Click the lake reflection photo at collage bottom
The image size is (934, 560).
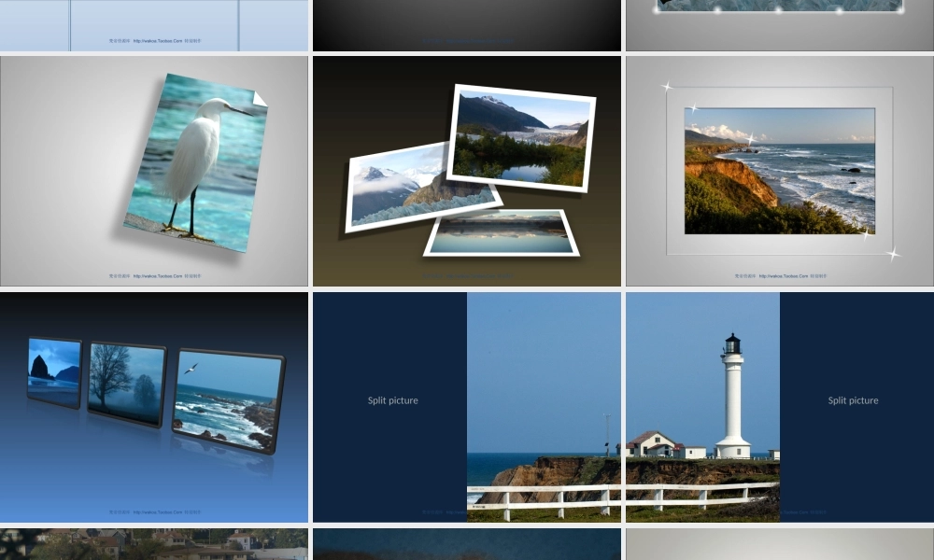502,233
